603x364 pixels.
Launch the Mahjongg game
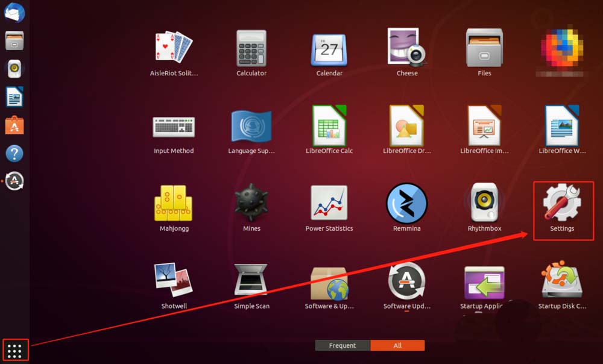[174, 205]
